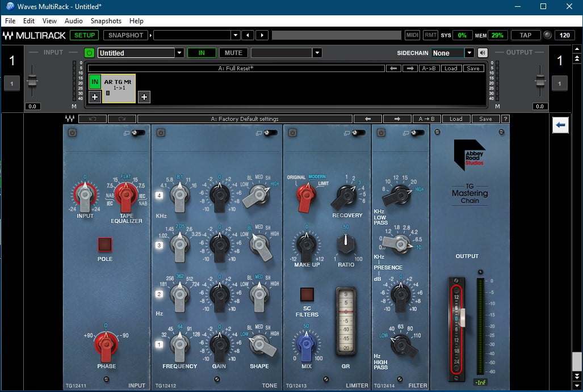
Task: Open the Audio menu
Action: pyautogui.click(x=74, y=21)
